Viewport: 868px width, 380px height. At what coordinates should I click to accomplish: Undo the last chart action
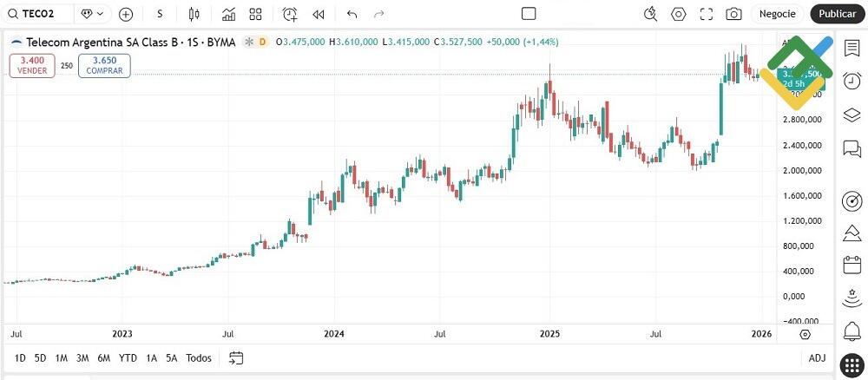[352, 15]
